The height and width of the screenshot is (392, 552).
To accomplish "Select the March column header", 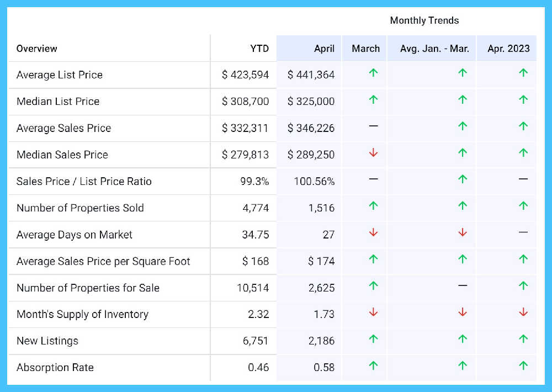I will tap(365, 49).
